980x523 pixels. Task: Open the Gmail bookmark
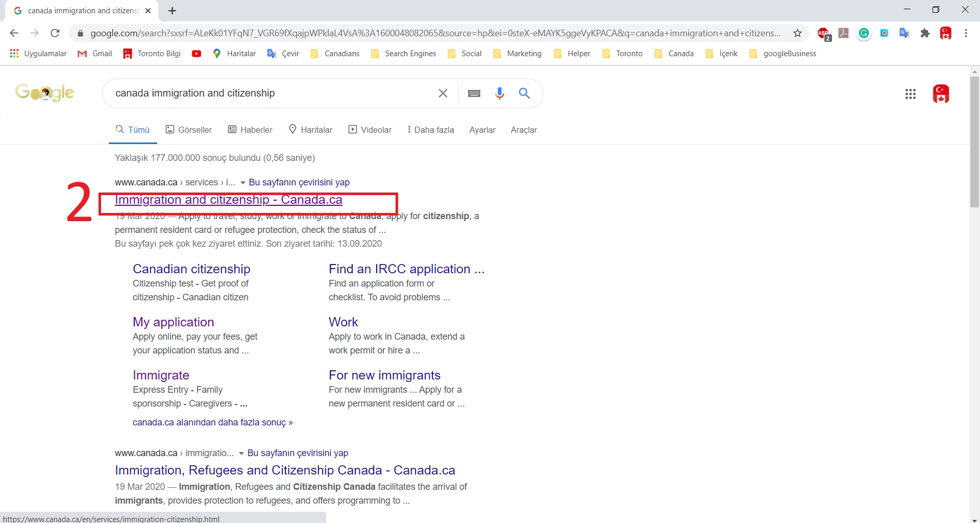pos(94,54)
